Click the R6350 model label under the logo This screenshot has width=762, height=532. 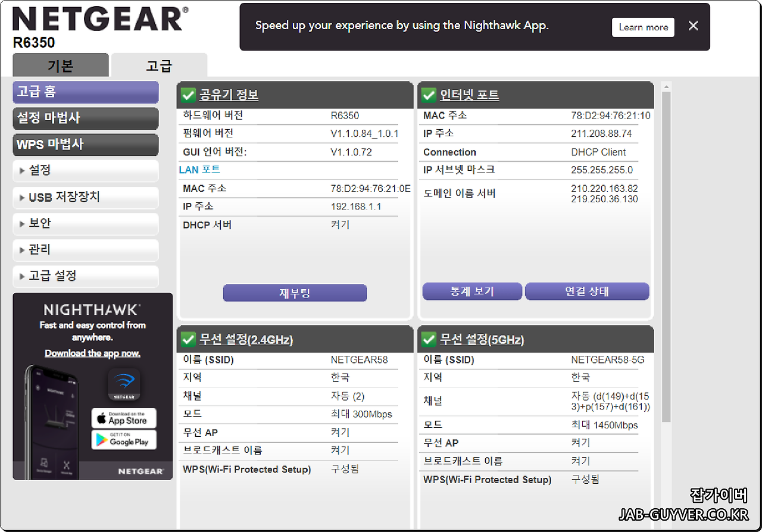34,43
